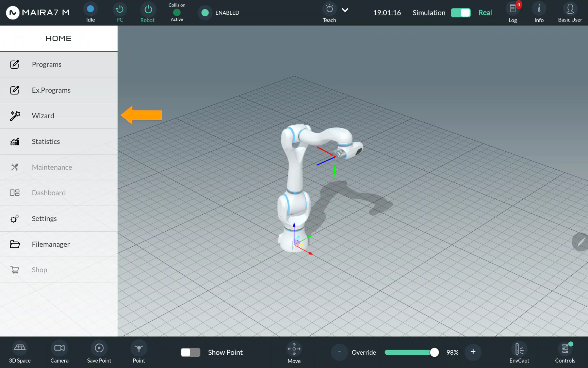Click the Override slider handle
The width and height of the screenshot is (588, 368).
pyautogui.click(x=434, y=352)
